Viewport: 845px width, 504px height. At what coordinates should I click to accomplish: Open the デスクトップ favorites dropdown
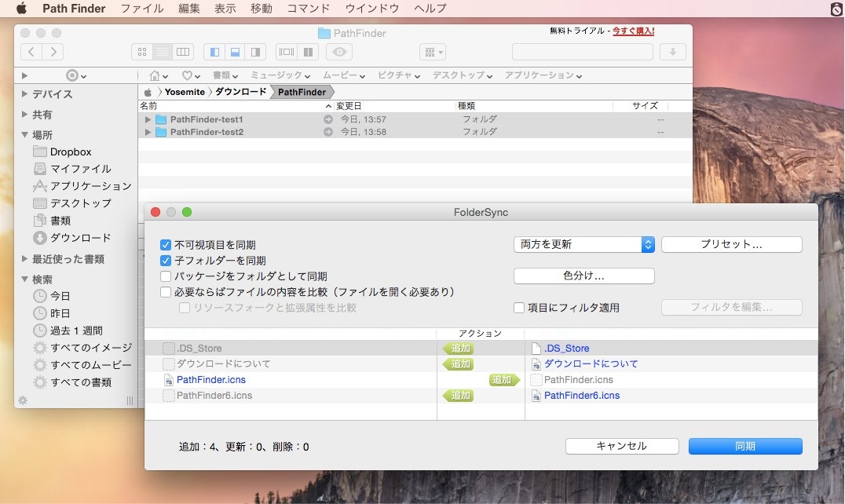463,75
